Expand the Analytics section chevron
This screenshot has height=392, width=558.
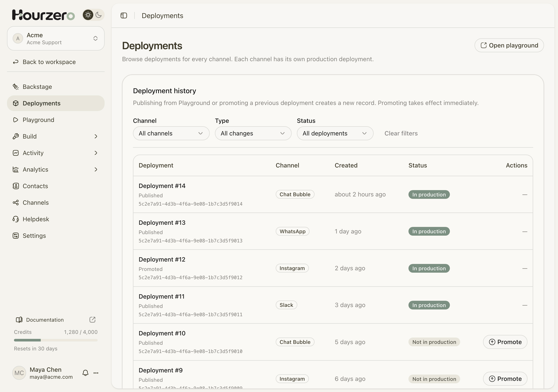click(96, 169)
